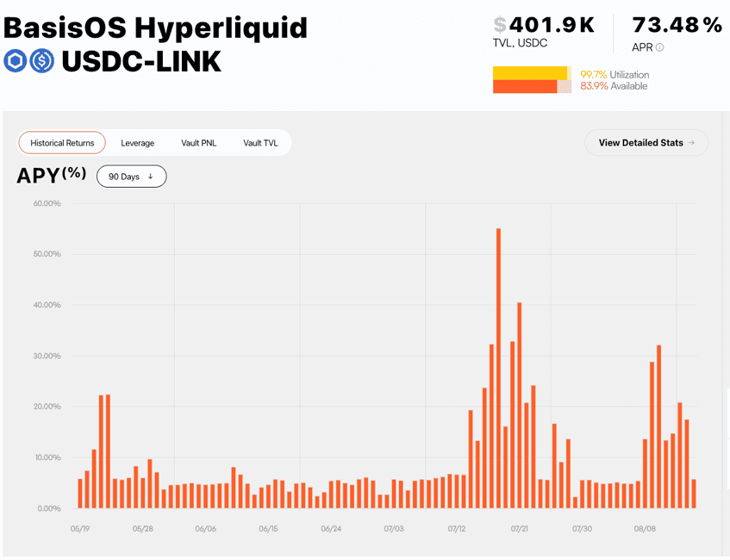The image size is (730, 560).
Task: Click the down arrow in 90 Days
Action: coord(151,177)
